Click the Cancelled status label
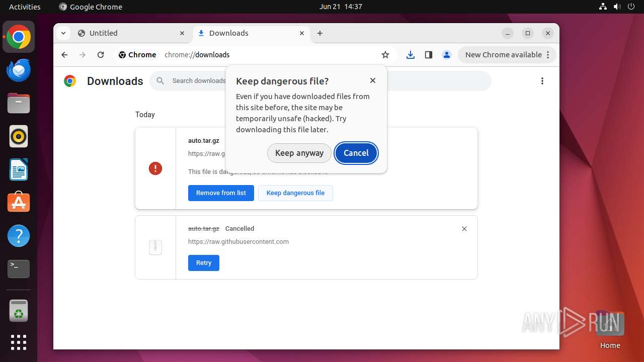 (239, 229)
